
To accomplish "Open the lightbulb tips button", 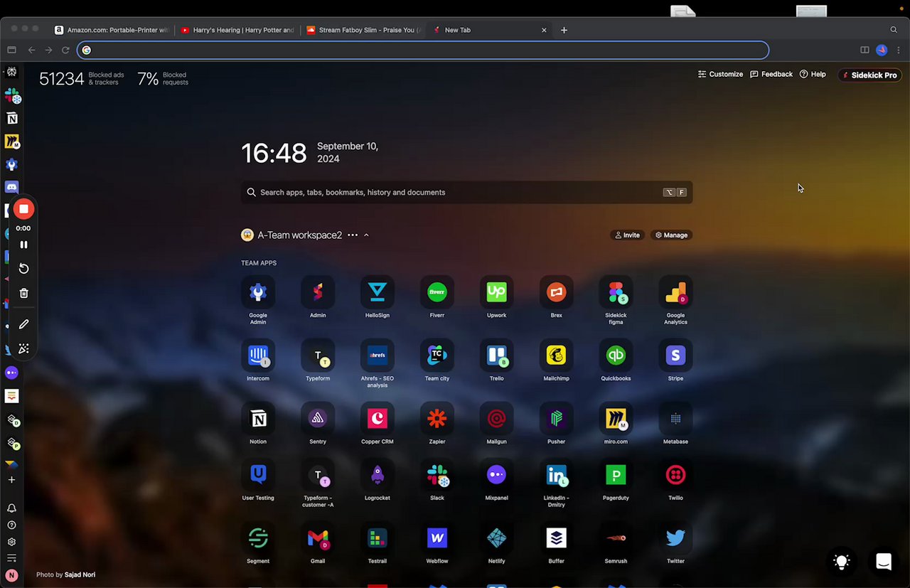I will coord(842,562).
